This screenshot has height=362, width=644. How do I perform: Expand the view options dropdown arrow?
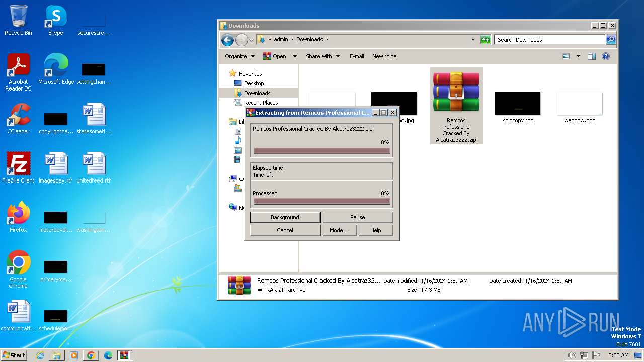coord(578,56)
